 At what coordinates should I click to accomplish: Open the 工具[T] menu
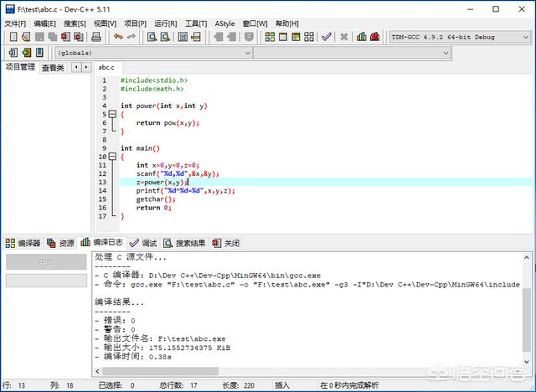click(196, 23)
